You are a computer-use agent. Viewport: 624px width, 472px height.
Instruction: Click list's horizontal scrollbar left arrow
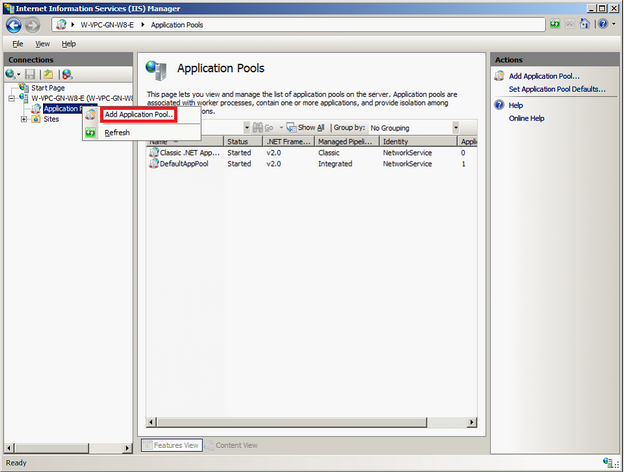pyautogui.click(x=151, y=422)
